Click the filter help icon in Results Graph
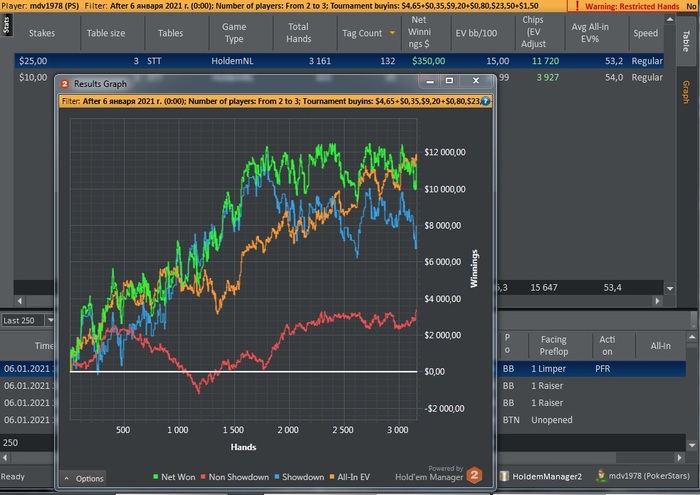The image size is (700, 495). 486,101
